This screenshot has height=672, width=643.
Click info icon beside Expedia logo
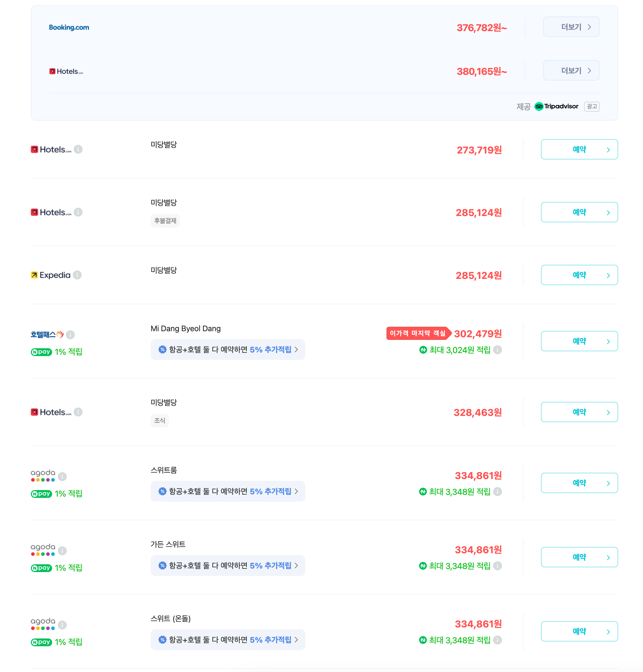(x=78, y=275)
